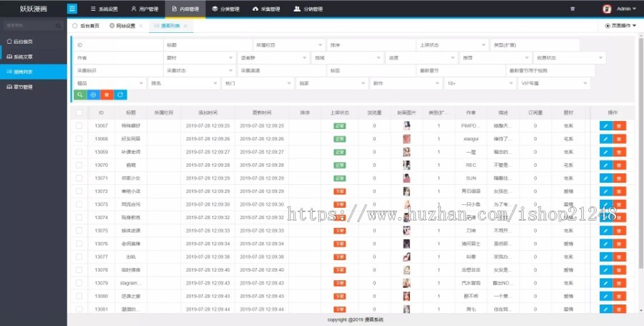644x326 pixels.
Task: Open the Admin user menu
Action: coord(626,9)
